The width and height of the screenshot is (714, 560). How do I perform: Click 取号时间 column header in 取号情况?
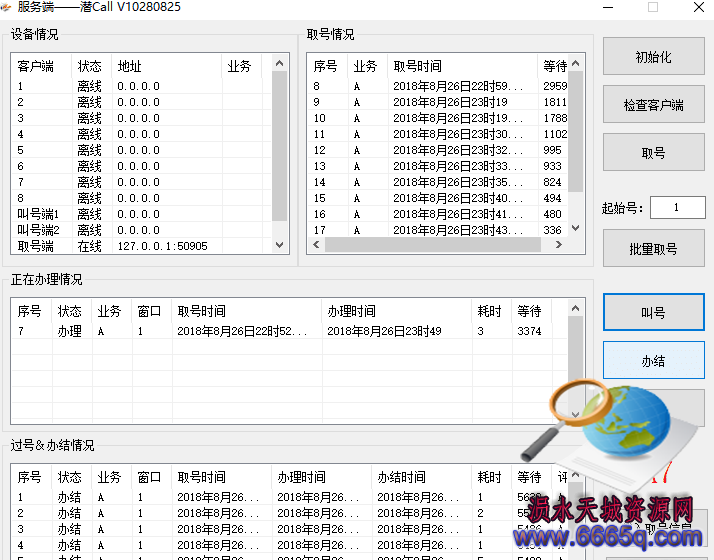462,66
